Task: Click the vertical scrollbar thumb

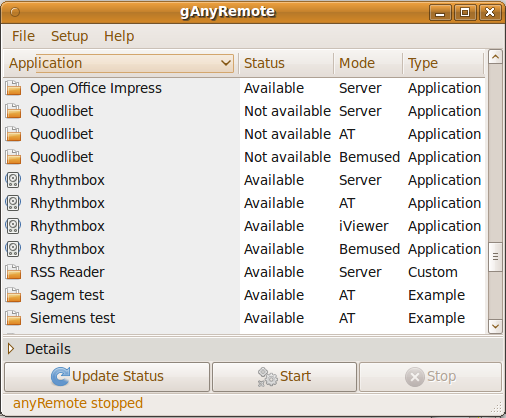Action: click(x=495, y=257)
